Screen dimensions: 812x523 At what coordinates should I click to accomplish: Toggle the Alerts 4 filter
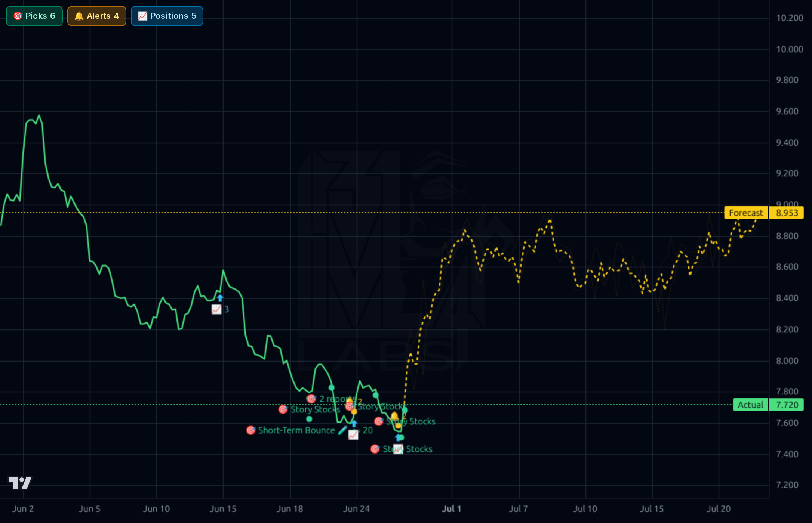pos(97,16)
